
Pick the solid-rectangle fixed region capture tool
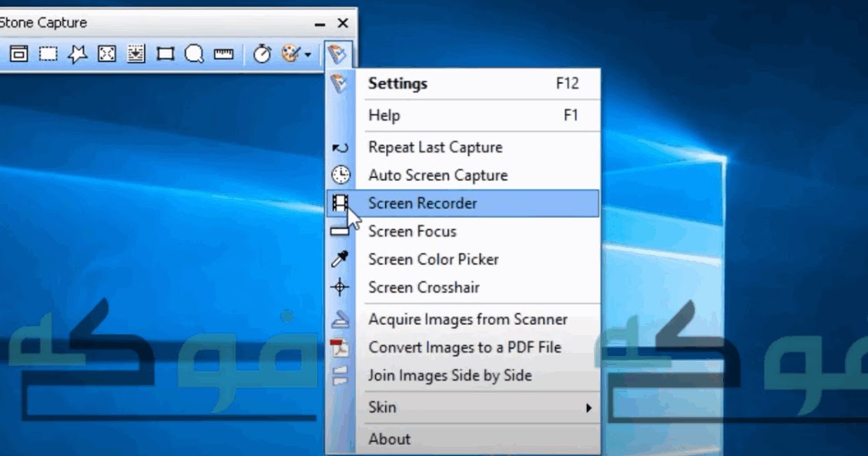coord(165,54)
